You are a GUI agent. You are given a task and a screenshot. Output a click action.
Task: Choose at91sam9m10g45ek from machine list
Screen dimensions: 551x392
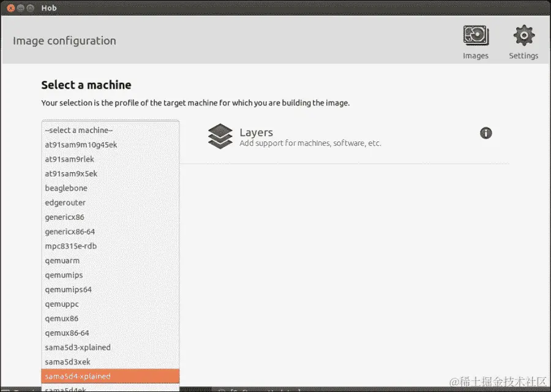pyautogui.click(x=110, y=145)
